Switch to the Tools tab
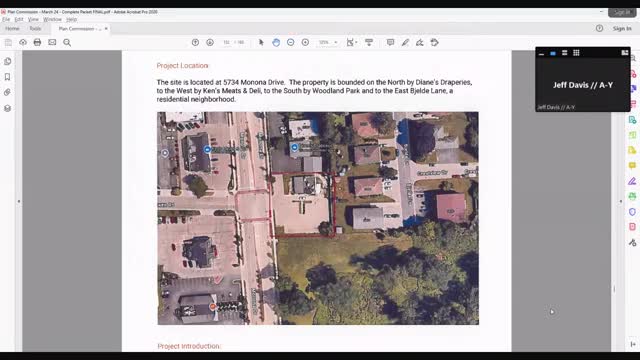This screenshot has width=640, height=360. (35, 29)
